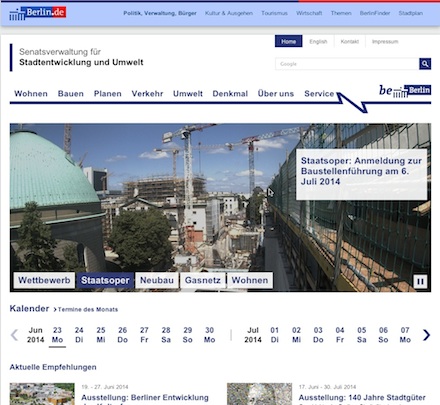This screenshot has height=405, width=440.
Task: Open Ausstellung: 140 Jahre Stadtgüter article
Action: [362, 398]
